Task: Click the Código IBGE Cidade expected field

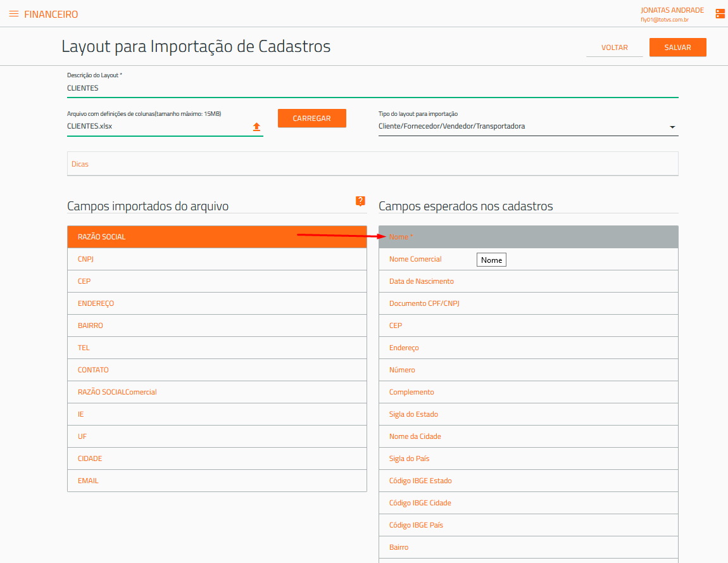Action: pos(529,503)
